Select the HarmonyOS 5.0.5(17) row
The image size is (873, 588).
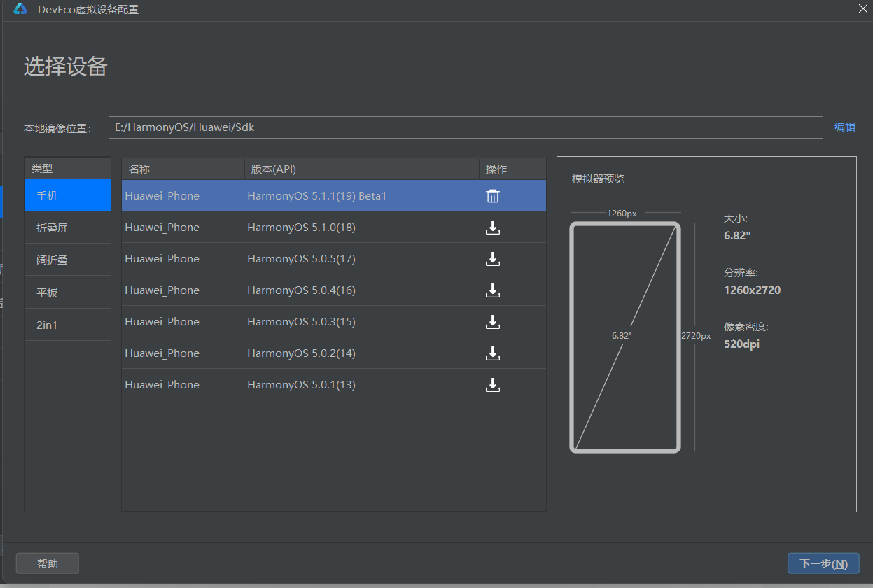(334, 259)
